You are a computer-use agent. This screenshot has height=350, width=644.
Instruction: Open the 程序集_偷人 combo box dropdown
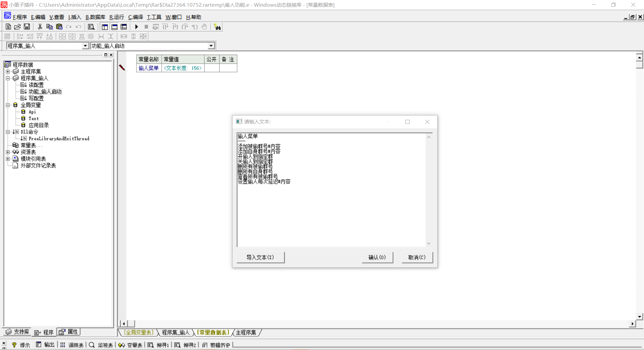coord(85,46)
